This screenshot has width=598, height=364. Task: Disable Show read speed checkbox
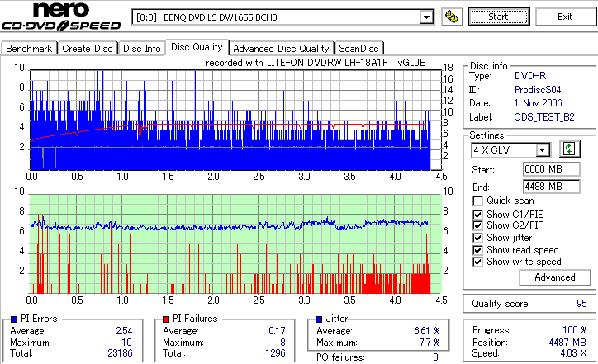point(477,250)
